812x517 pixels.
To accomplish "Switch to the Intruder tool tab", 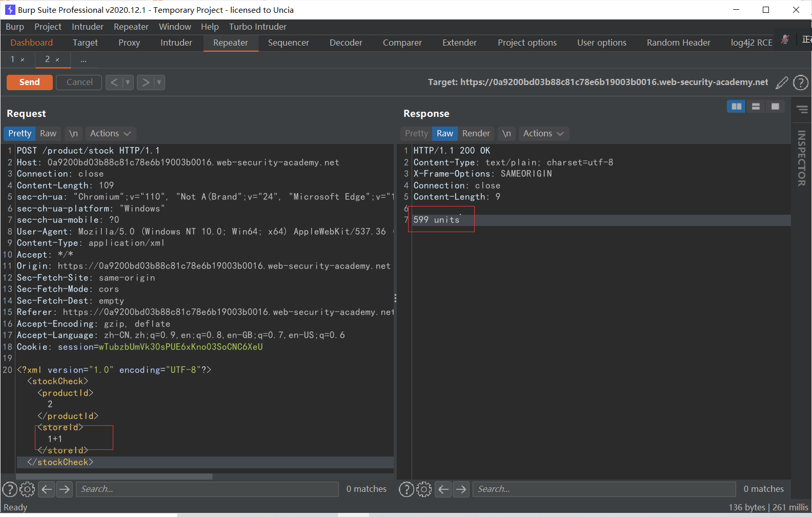I will tap(176, 43).
